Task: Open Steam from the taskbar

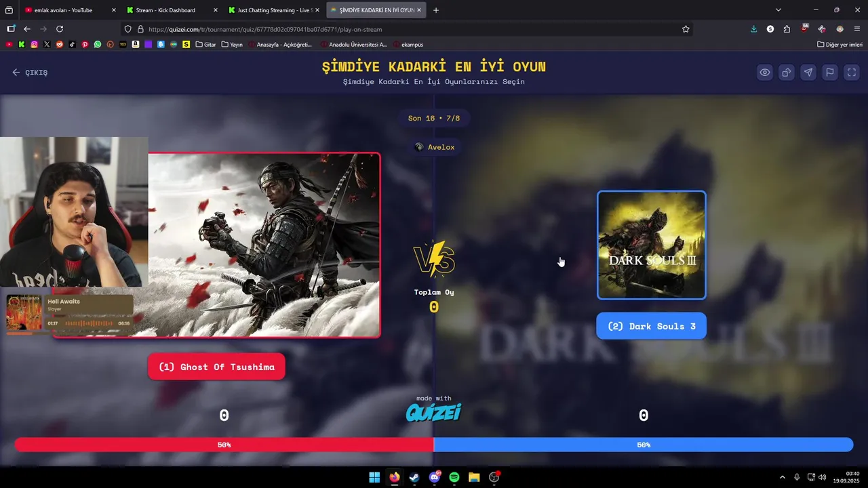Action: coord(414,477)
